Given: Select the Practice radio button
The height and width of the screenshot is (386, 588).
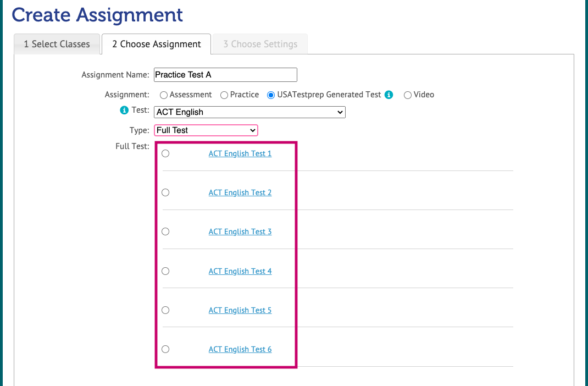Looking at the screenshot, I should click(x=224, y=95).
